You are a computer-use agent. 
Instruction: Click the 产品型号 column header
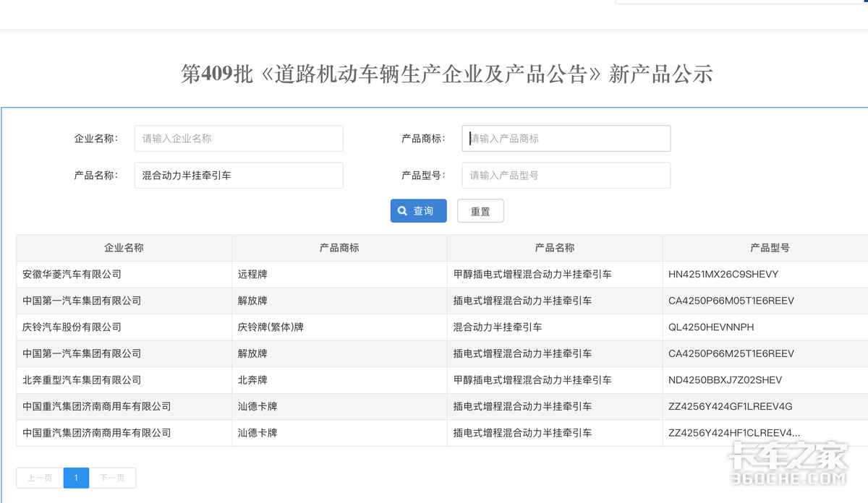[770, 248]
